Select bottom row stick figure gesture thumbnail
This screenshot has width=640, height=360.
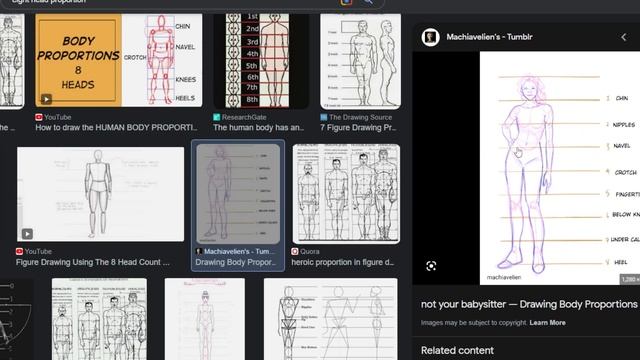pyautogui.click(x=330, y=319)
